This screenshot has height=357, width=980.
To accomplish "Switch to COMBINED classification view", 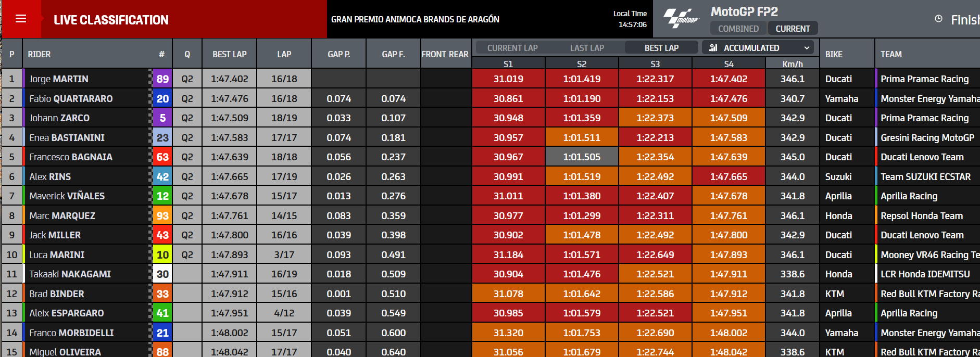I will (x=738, y=29).
